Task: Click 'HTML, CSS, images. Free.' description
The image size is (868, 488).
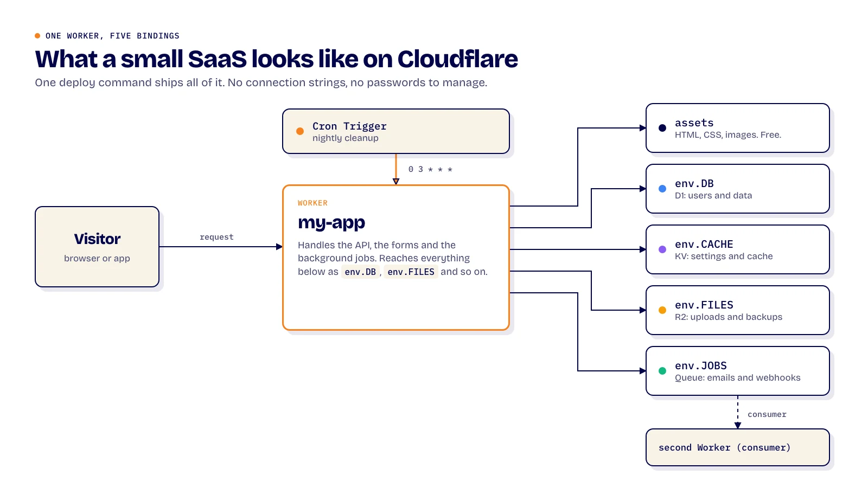Action: 728,135
